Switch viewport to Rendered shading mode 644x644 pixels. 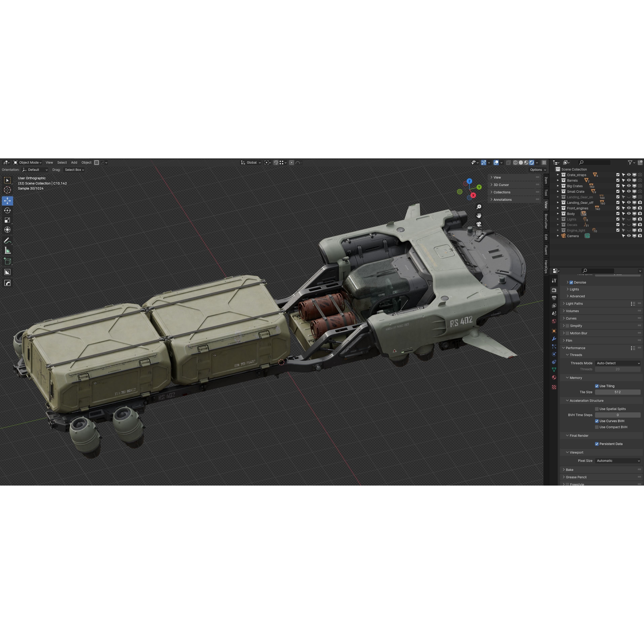(532, 162)
